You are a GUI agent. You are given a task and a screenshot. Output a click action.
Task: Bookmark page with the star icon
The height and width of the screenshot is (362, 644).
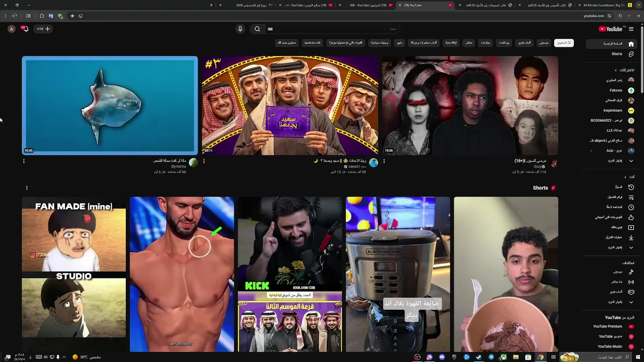point(72,16)
